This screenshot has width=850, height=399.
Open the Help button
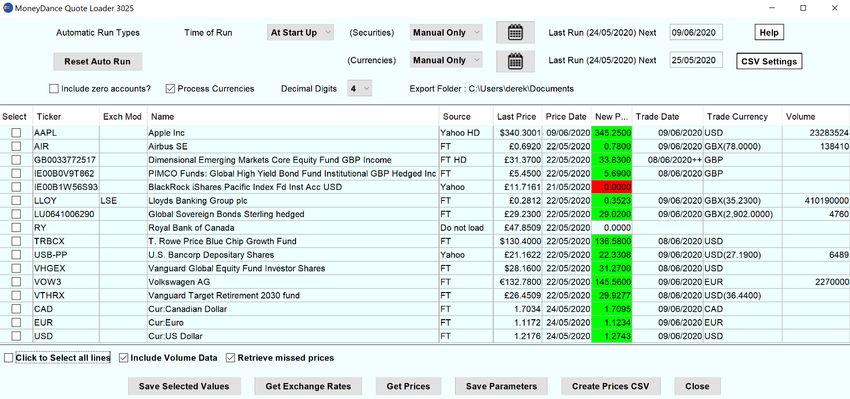click(x=769, y=33)
